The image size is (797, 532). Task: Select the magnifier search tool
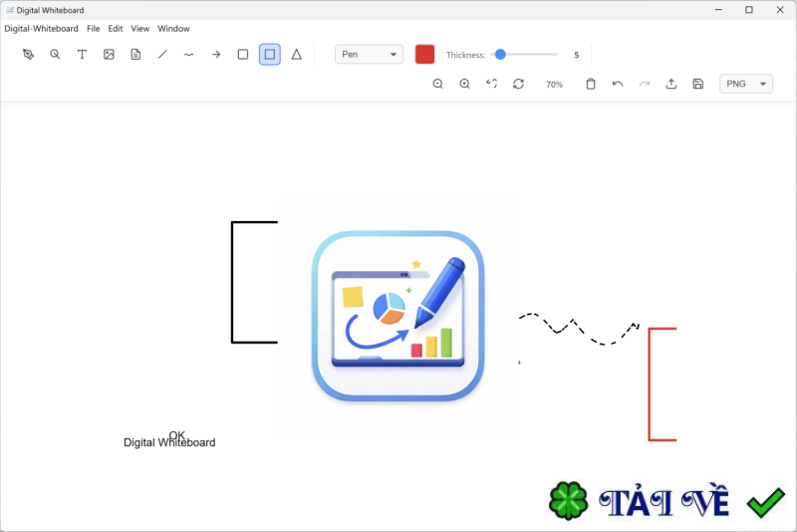pyautogui.click(x=55, y=55)
